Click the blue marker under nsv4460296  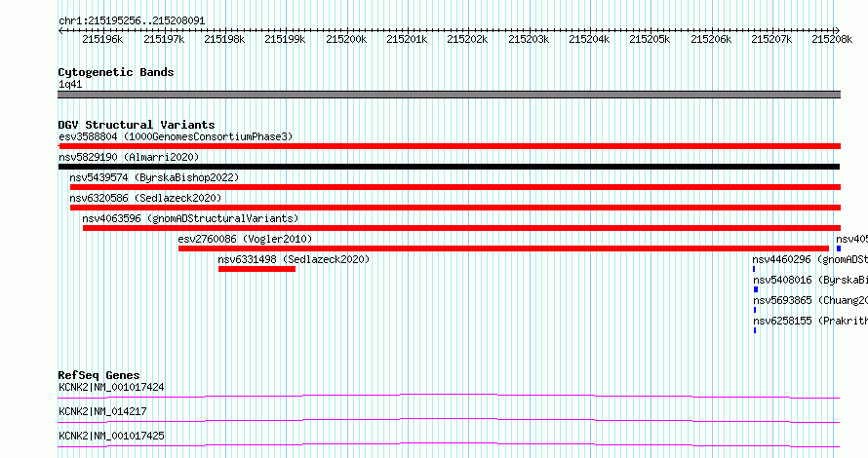pos(754,269)
